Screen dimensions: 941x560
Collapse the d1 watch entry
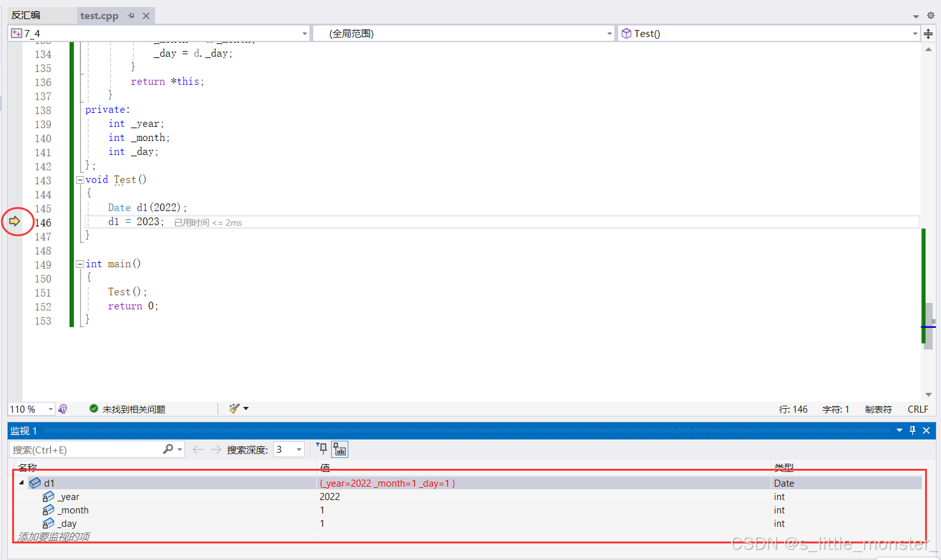coord(22,483)
